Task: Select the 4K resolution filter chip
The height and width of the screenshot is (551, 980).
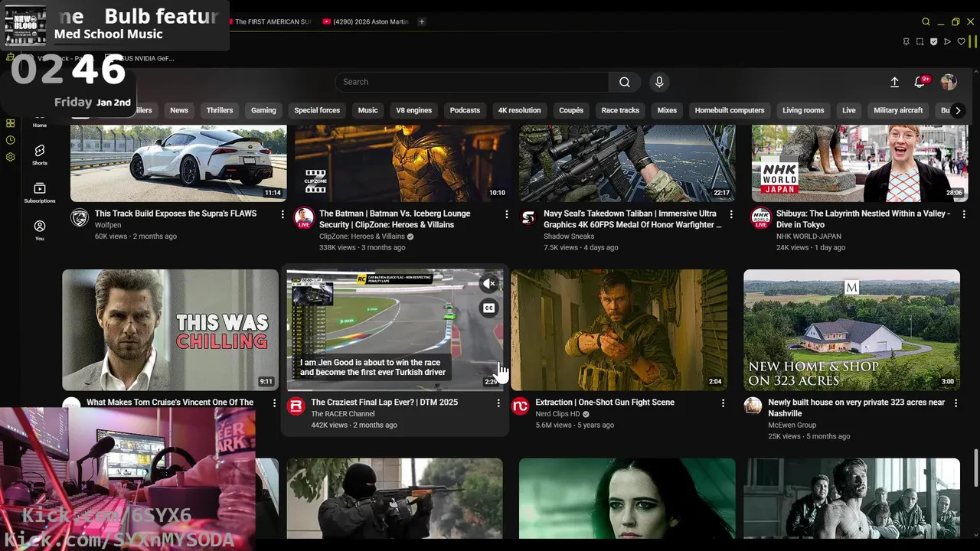Action: (x=519, y=110)
